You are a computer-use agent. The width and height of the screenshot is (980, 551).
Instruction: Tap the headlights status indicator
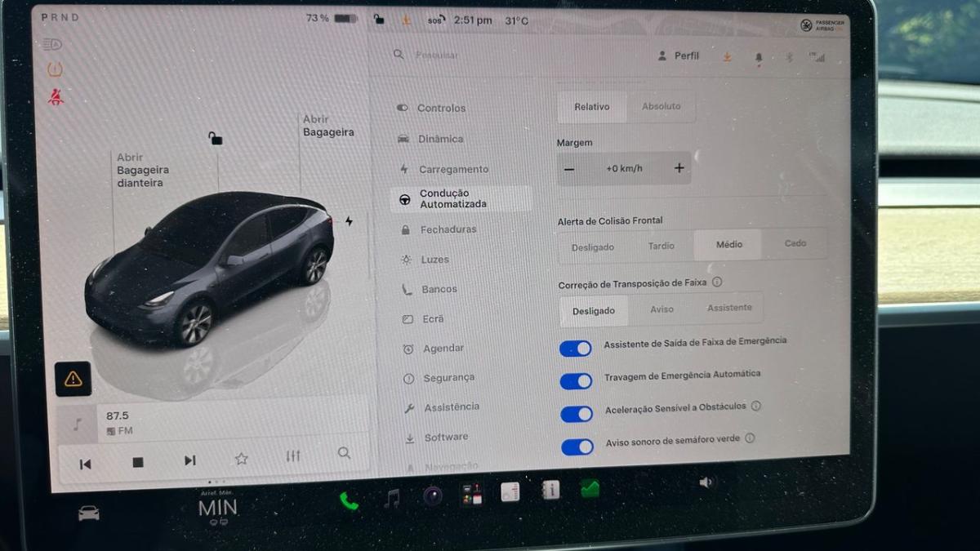point(52,44)
